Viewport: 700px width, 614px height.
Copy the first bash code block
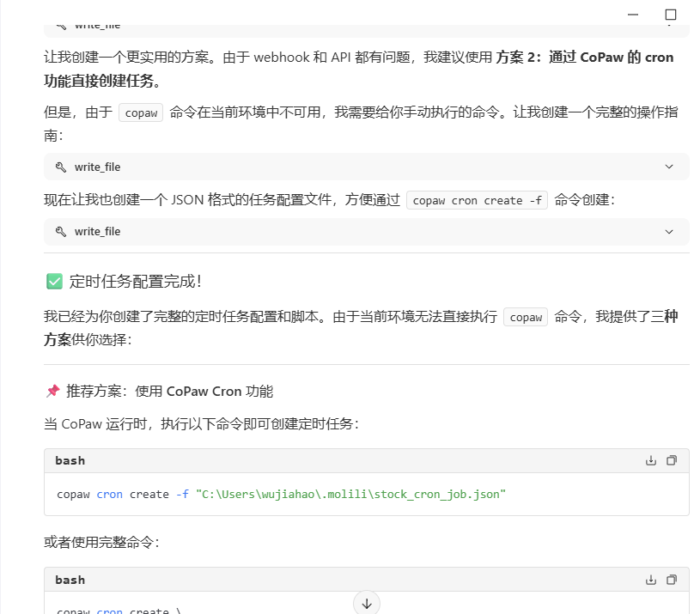tap(672, 460)
